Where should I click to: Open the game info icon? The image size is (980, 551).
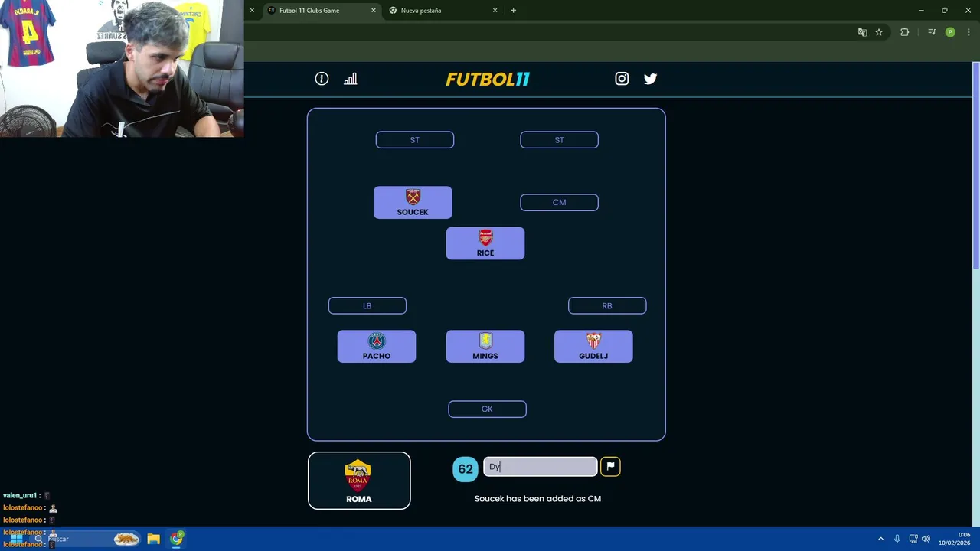tap(322, 79)
